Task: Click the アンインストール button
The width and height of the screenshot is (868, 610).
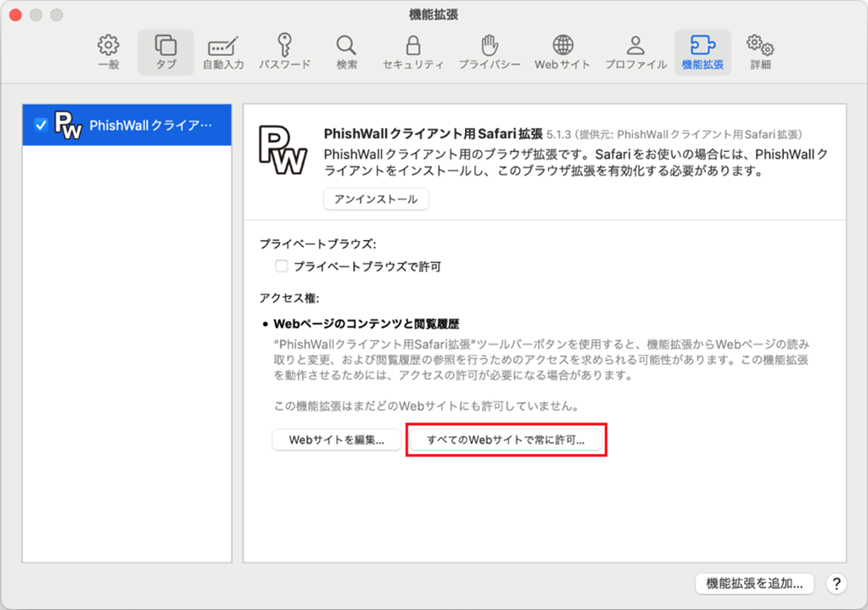Action: 376,199
